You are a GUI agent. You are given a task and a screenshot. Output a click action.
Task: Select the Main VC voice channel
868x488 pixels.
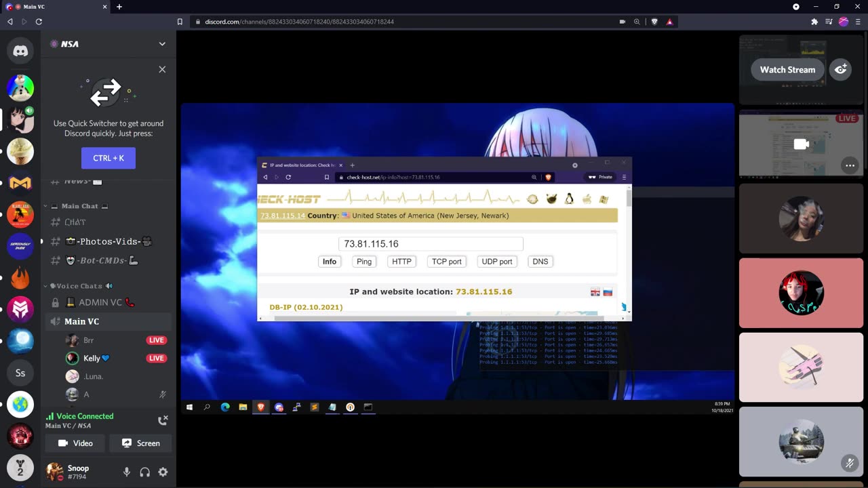108,321
